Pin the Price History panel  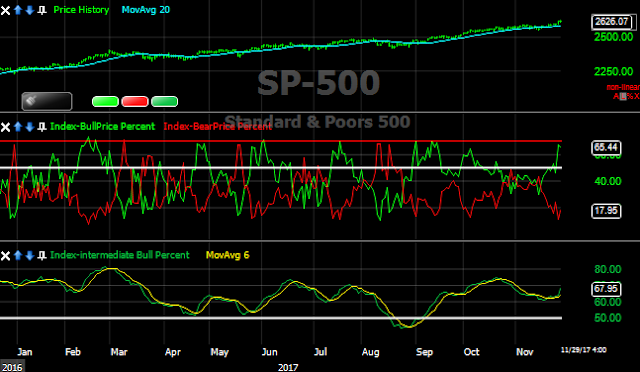(x=42, y=10)
